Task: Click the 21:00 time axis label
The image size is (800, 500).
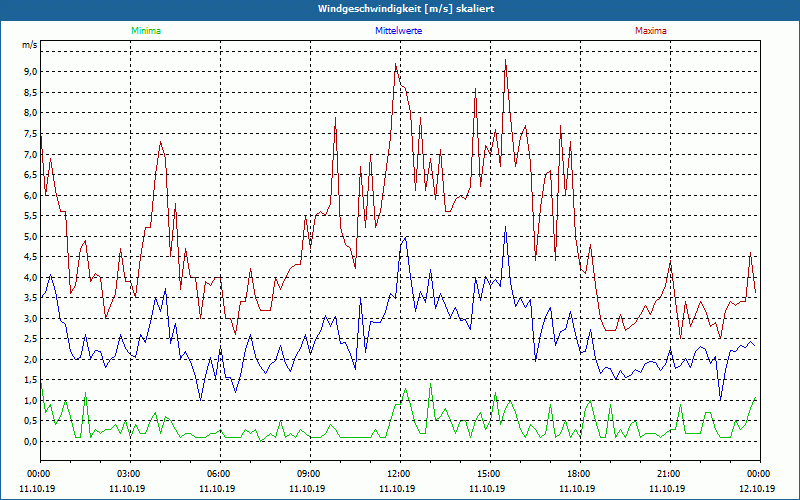Action: coord(670,474)
